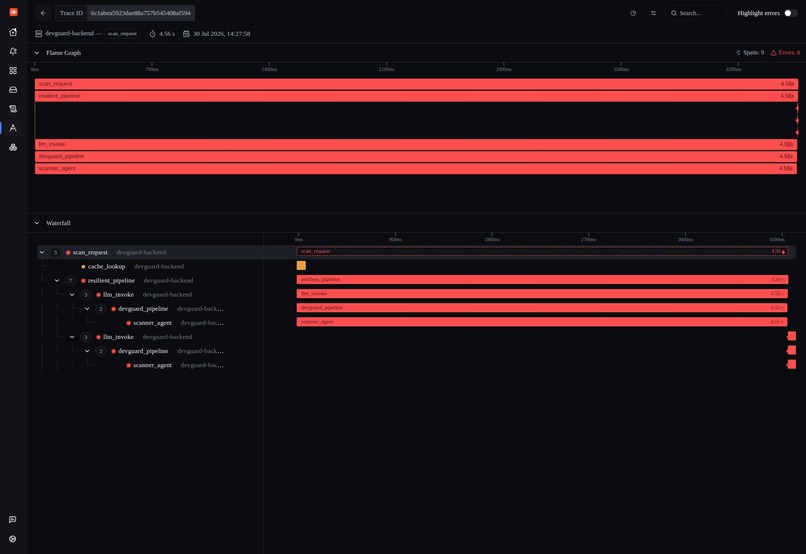Open the Home page from the sidebar

pos(13,32)
